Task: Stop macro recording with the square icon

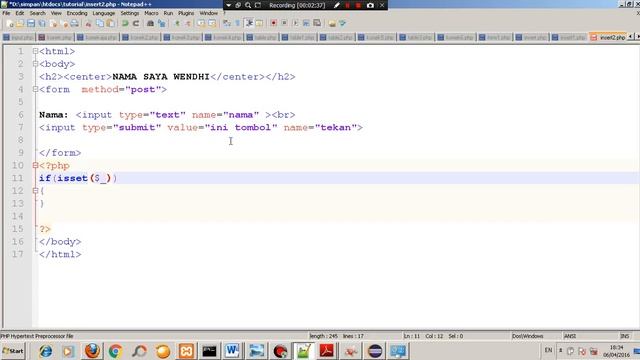Action: (284, 23)
